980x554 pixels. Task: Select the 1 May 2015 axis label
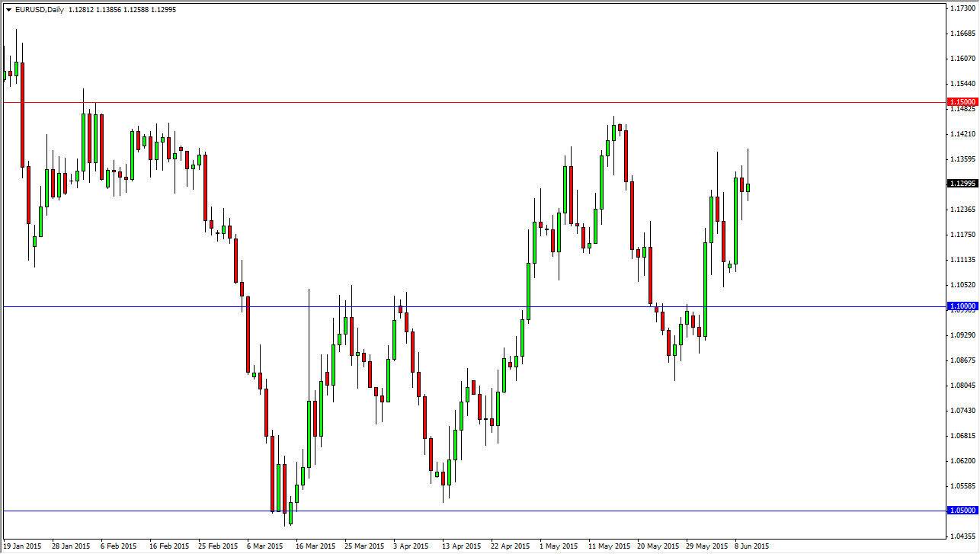[560, 546]
